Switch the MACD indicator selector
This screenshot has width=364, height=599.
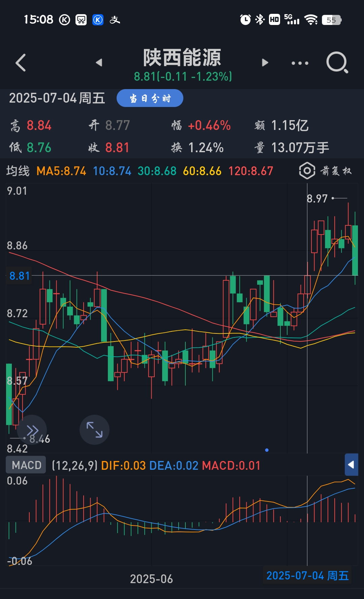click(x=26, y=465)
